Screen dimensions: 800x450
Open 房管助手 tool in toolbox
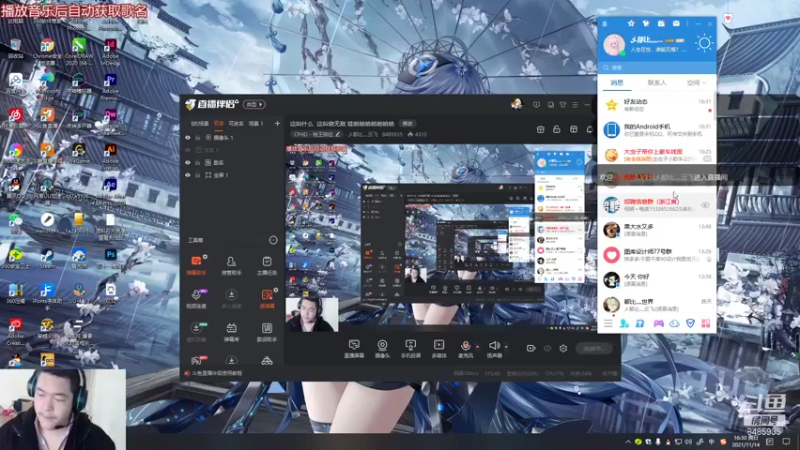(231, 265)
